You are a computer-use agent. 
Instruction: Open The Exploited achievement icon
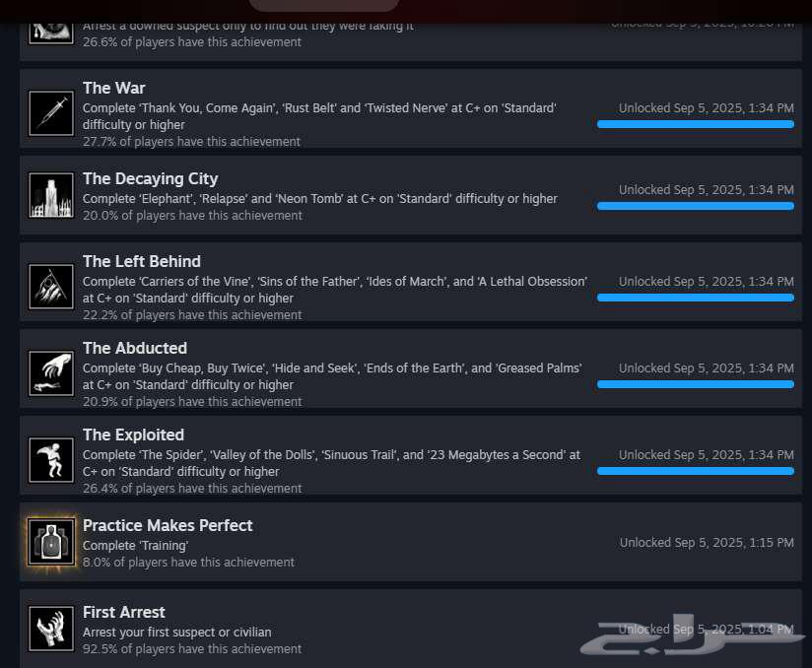(51, 460)
